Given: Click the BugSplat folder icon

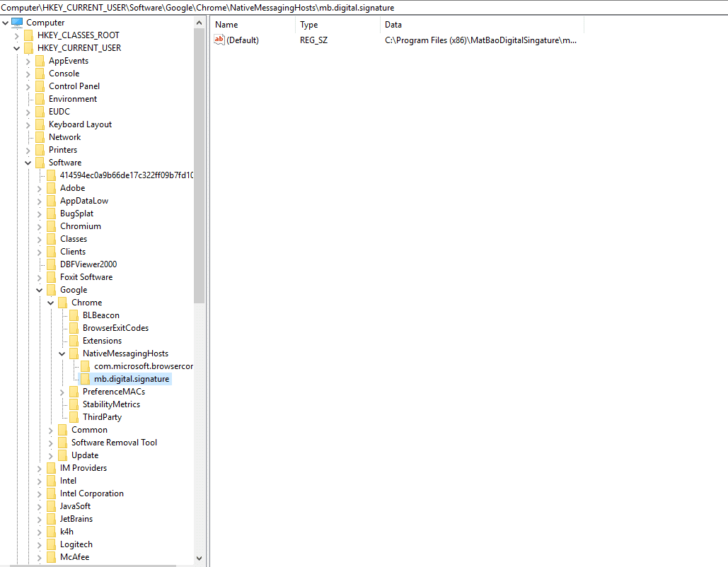Looking at the screenshot, I should coord(51,214).
